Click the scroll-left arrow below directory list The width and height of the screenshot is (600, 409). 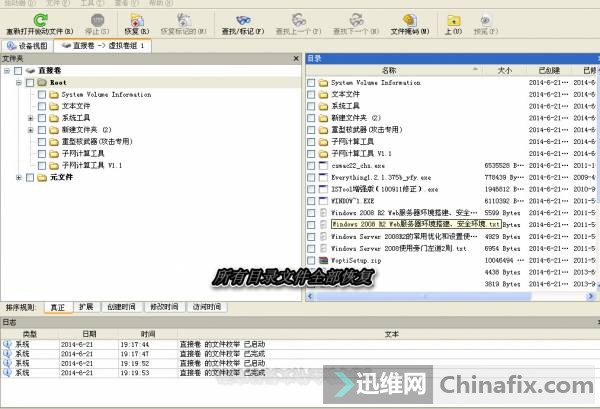(x=310, y=296)
